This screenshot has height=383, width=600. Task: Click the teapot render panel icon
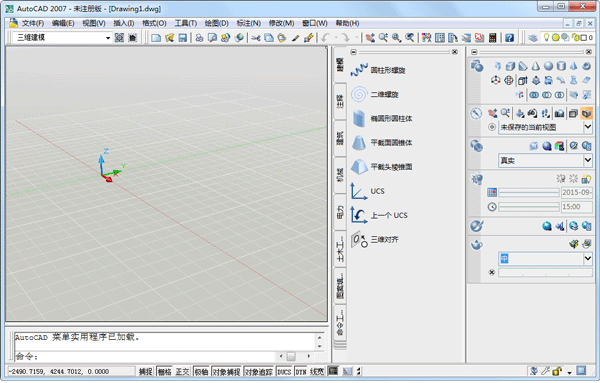(x=476, y=244)
